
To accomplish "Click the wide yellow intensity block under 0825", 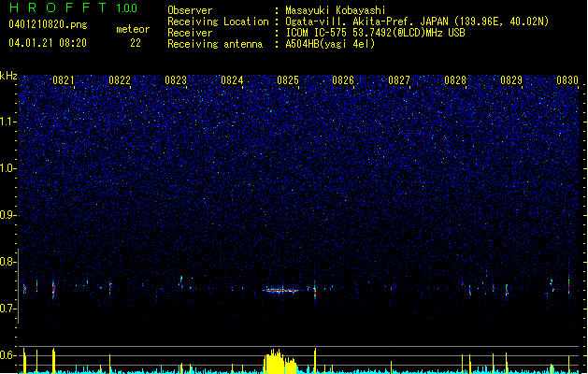I will (280, 362).
